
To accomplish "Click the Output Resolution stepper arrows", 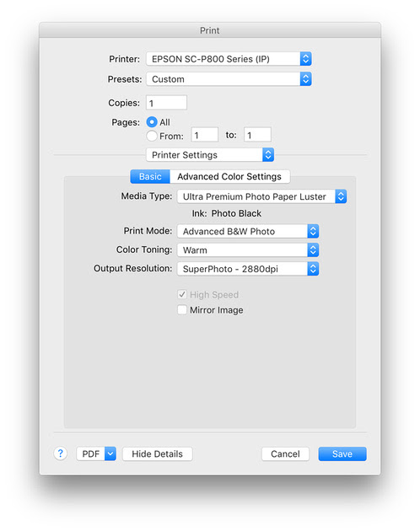I will click(313, 269).
